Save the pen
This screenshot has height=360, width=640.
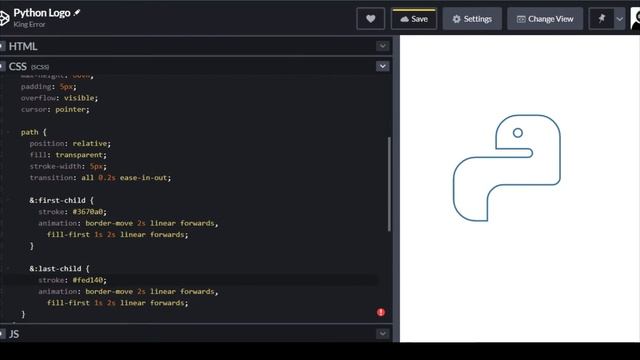414,19
